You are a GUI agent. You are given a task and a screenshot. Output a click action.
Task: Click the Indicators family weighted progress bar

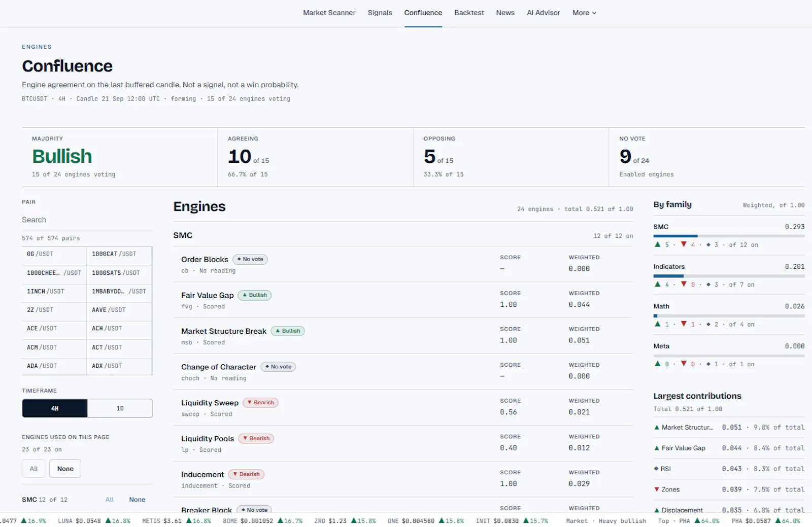point(729,276)
